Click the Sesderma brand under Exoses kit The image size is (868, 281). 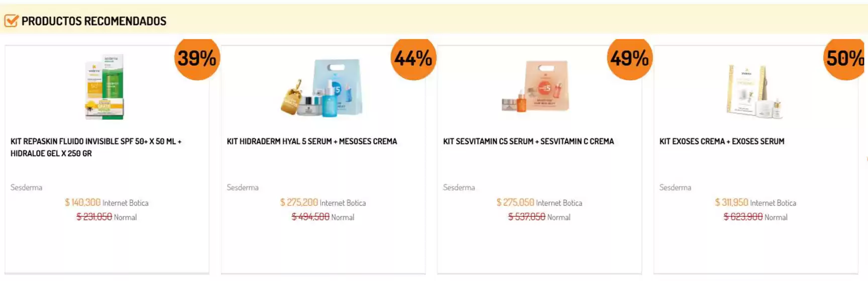pyautogui.click(x=675, y=187)
